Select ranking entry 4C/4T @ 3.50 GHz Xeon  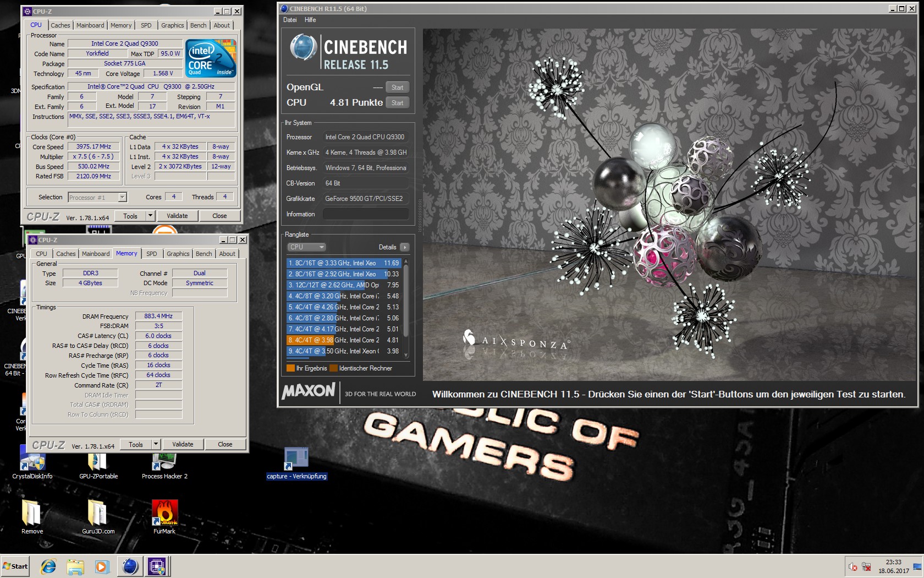point(343,351)
